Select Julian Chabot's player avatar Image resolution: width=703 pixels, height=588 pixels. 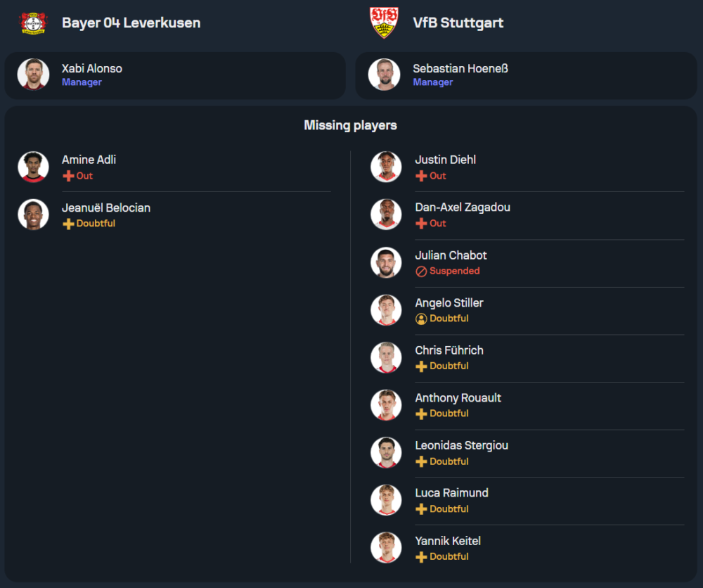pyautogui.click(x=386, y=262)
